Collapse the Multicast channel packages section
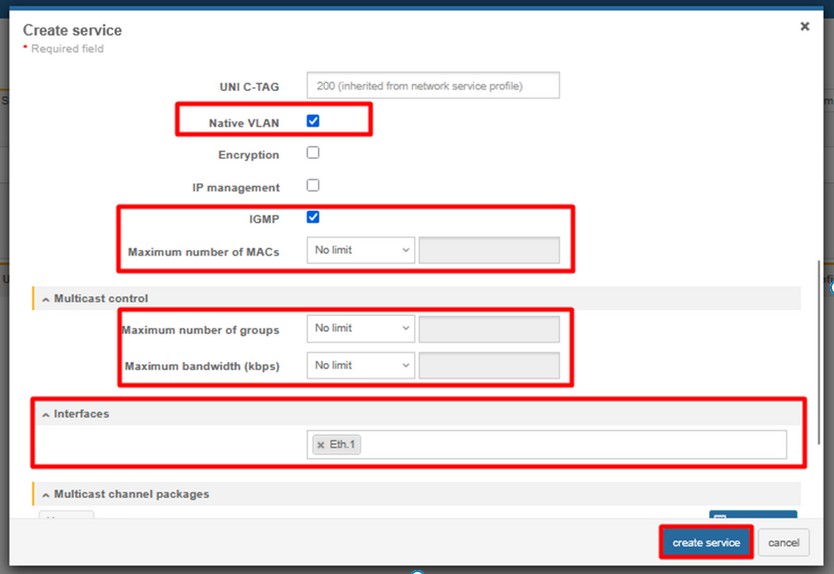Screen dimensions: 834x574 (46, 494)
